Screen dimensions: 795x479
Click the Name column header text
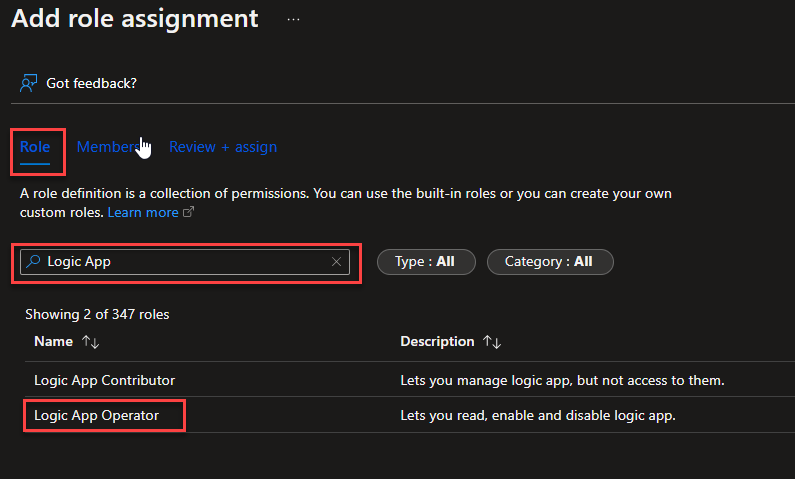point(53,342)
